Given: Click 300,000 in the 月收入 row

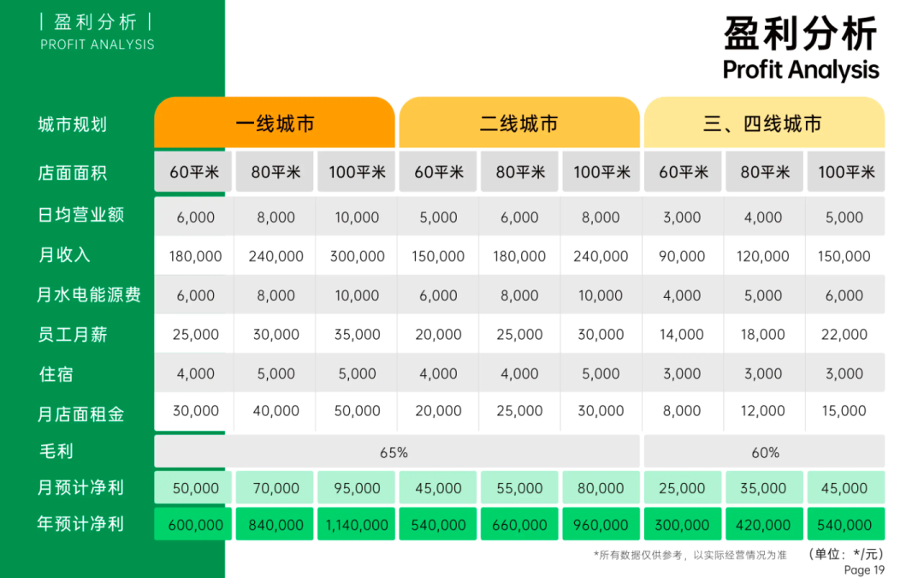Looking at the screenshot, I should 357,256.
